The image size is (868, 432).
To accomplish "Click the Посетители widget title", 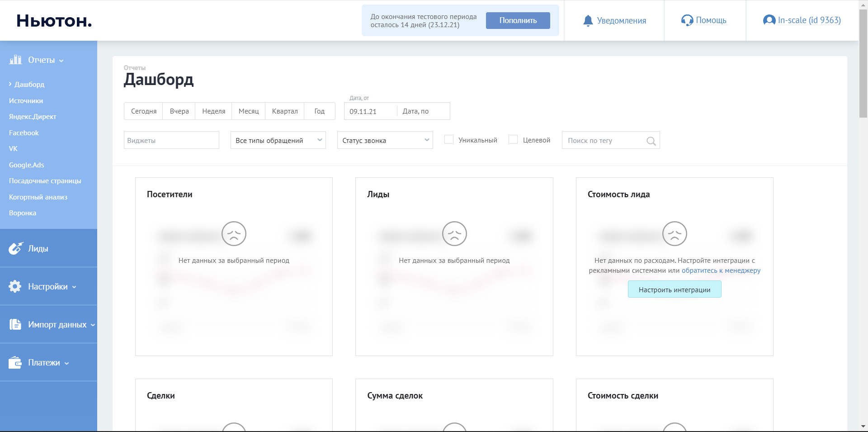I will [x=170, y=195].
